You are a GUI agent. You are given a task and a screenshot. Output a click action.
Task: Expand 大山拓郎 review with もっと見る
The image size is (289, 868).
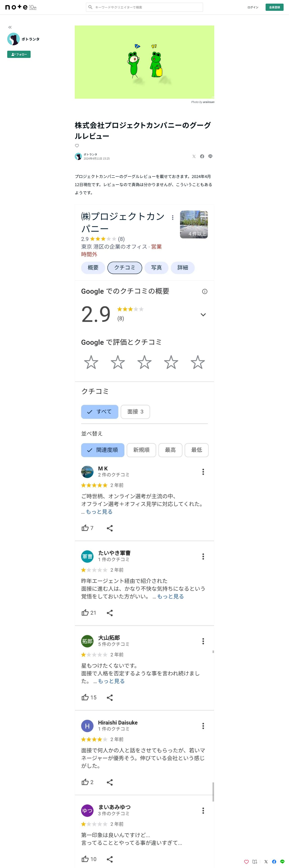click(111, 681)
